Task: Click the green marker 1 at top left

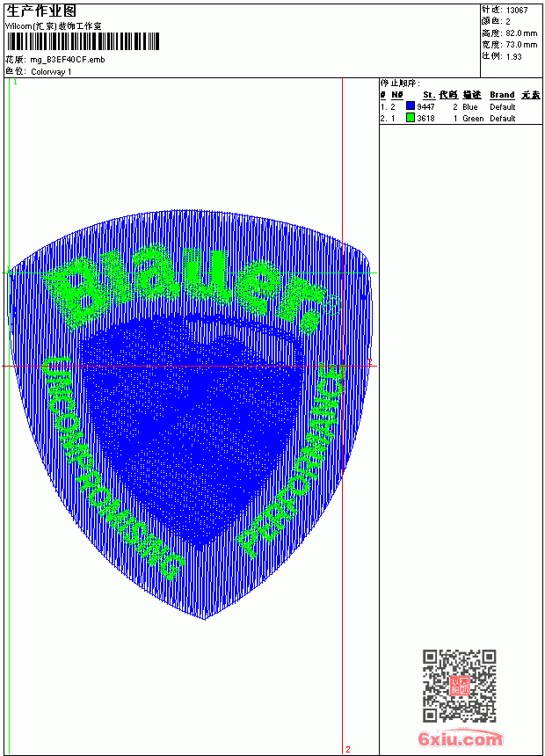Action: tap(15, 83)
